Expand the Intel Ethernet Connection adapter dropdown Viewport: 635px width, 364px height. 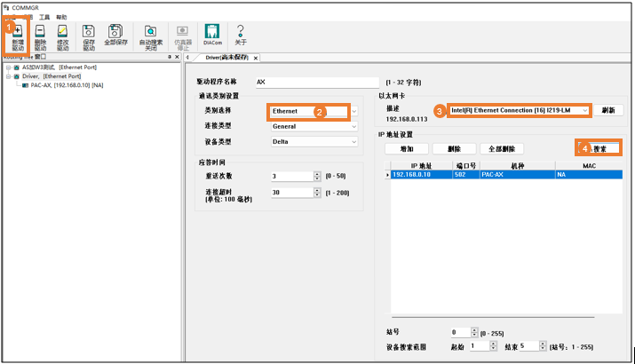(584, 110)
